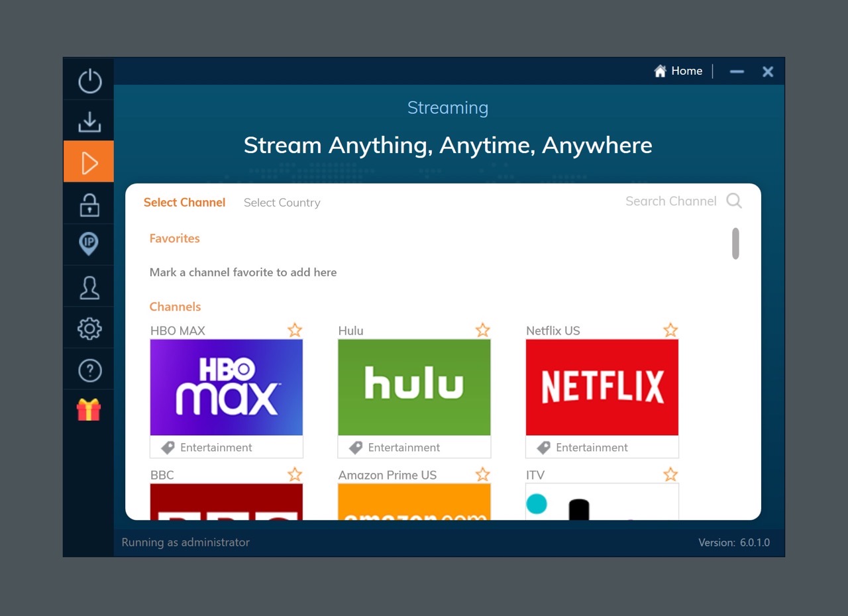The image size is (848, 616).
Task: Click the Amazon Prime US channel name
Action: coord(388,475)
